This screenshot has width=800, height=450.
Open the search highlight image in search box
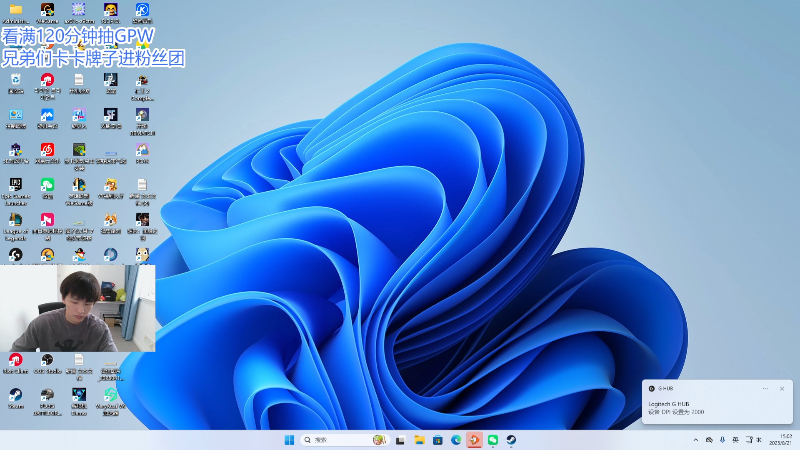pyautogui.click(x=379, y=440)
